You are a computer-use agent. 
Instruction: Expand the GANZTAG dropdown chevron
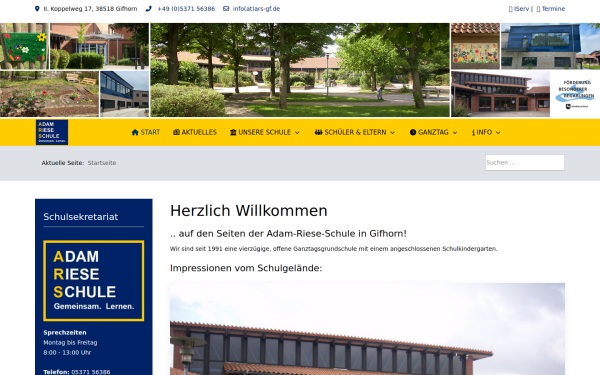[455, 133]
